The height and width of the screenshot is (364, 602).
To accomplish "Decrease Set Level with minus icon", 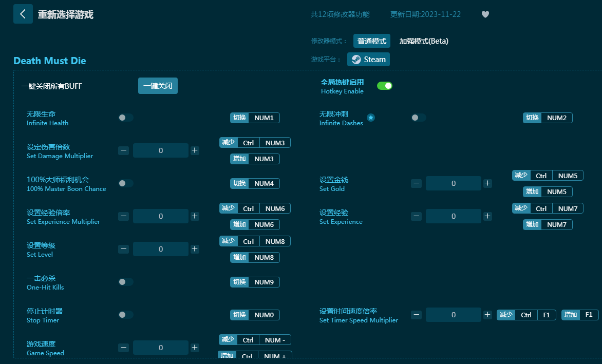I will [123, 249].
